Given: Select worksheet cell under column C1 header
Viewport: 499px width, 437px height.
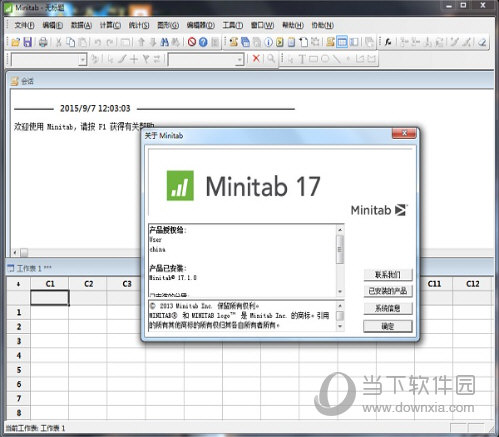Looking at the screenshot, I should 50,297.
